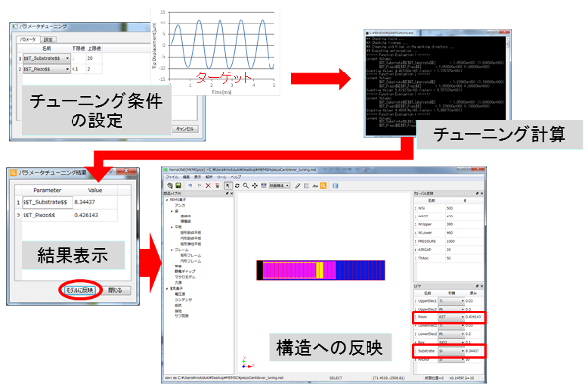Open the Piezo layer PZT material dropdown
The height and width of the screenshot is (385, 588).
pos(452,317)
